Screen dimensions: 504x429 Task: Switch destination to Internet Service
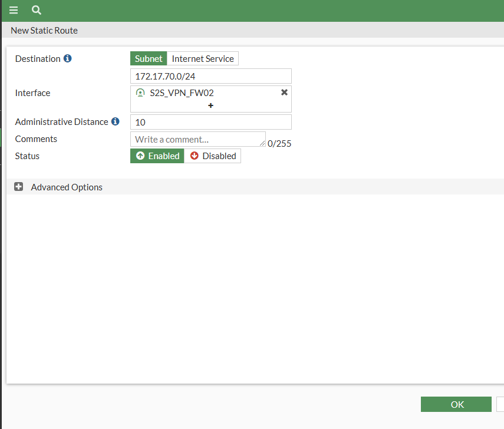[x=203, y=58]
